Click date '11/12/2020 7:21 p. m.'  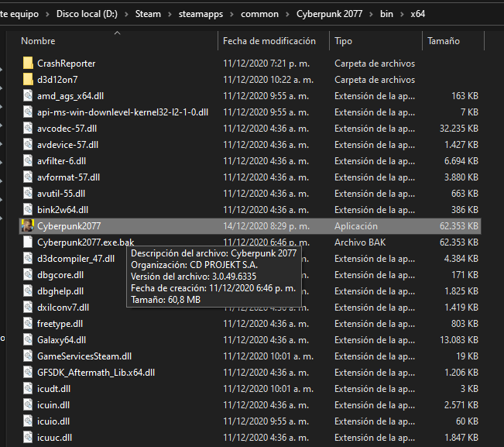pyautogui.click(x=266, y=64)
